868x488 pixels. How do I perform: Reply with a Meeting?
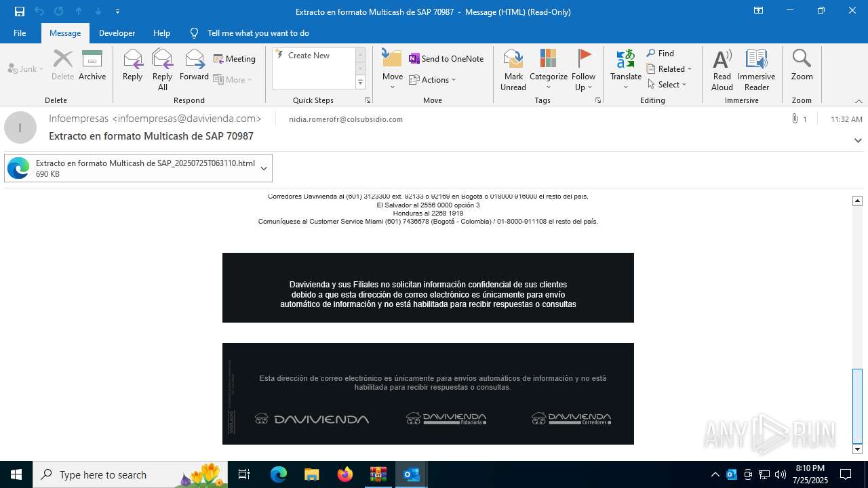click(x=235, y=59)
